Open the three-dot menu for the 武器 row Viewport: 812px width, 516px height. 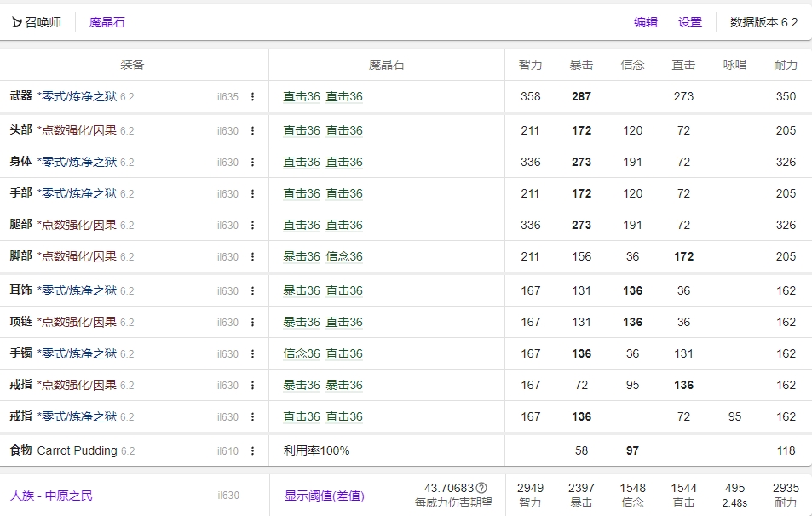coord(252,97)
